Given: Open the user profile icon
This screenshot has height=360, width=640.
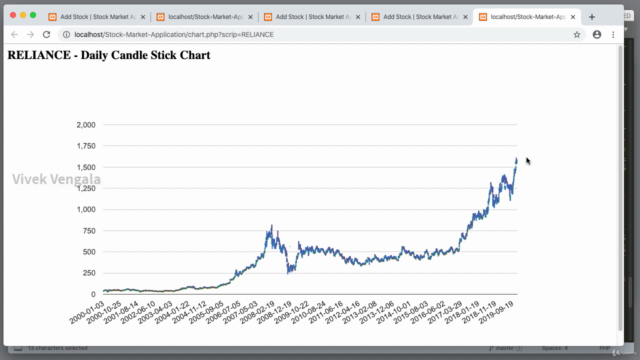Looking at the screenshot, I should coord(597,35).
